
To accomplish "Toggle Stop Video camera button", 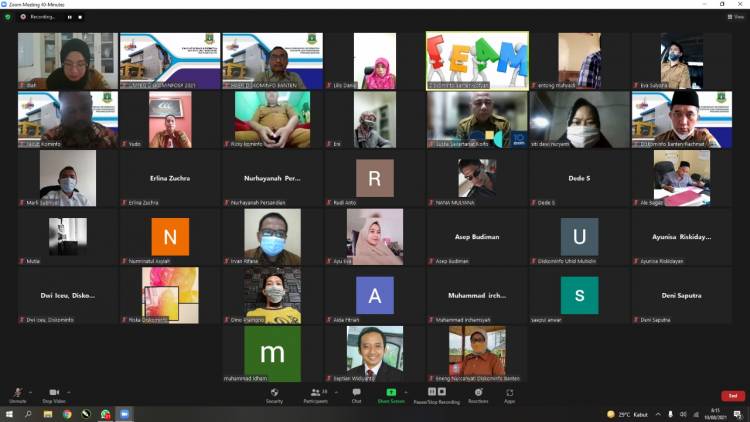I will [x=54, y=393].
